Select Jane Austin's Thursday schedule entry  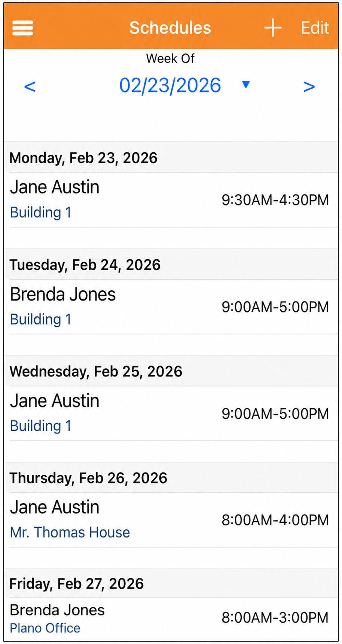pyautogui.click(x=171, y=520)
